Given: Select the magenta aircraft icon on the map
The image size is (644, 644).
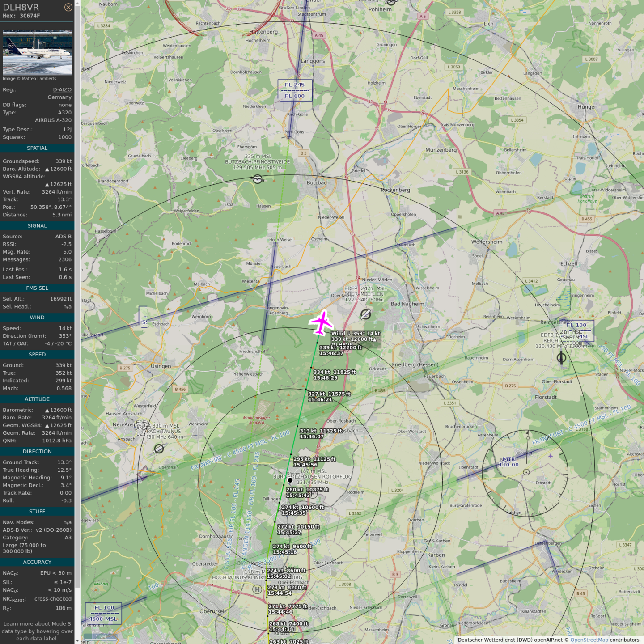Looking at the screenshot, I should [321, 322].
